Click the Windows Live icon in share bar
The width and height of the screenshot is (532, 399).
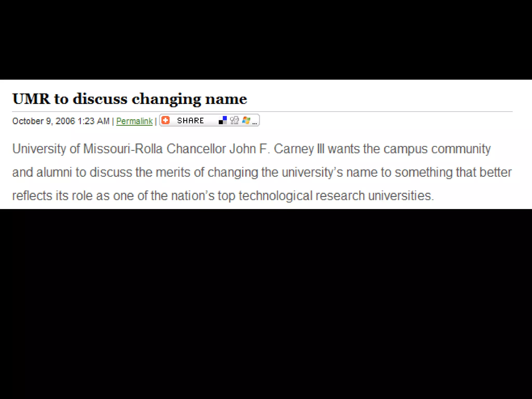pos(246,120)
